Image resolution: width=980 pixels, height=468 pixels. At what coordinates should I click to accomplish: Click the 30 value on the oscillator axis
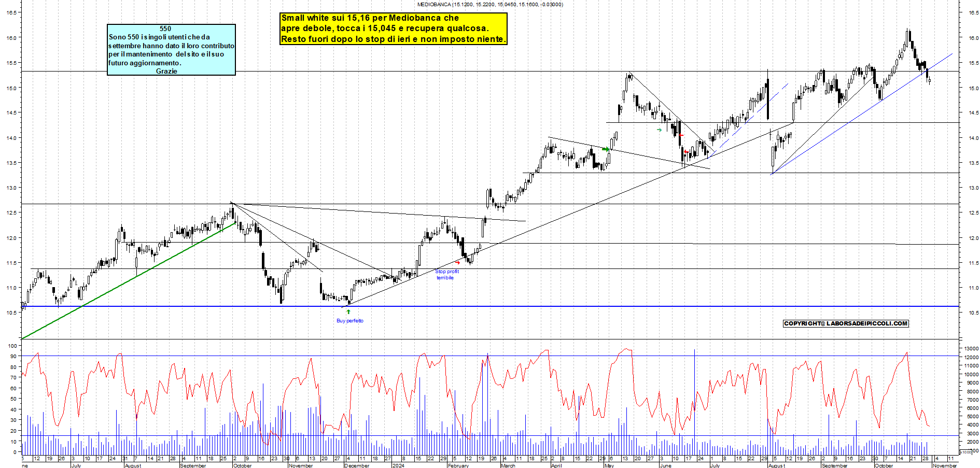pyautogui.click(x=13, y=420)
